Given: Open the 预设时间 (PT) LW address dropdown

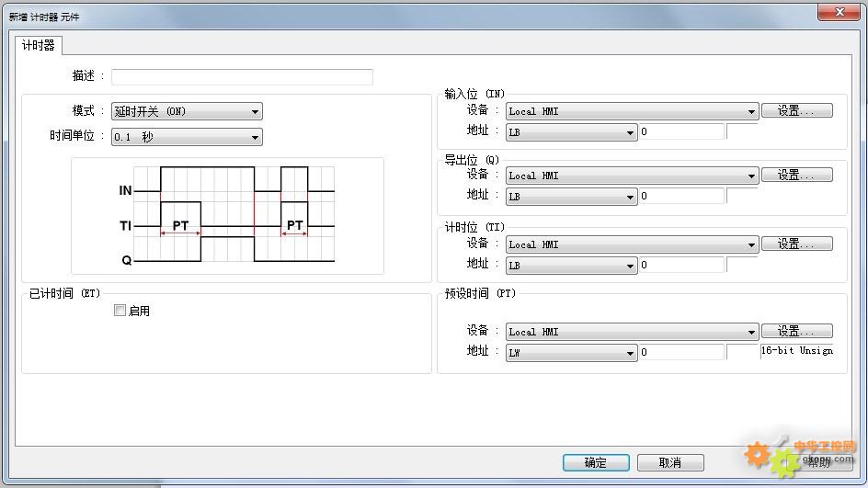Looking at the screenshot, I should (571, 353).
